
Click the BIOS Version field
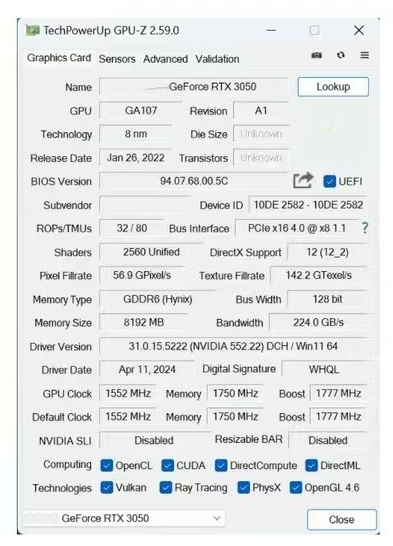pyautogui.click(x=194, y=181)
